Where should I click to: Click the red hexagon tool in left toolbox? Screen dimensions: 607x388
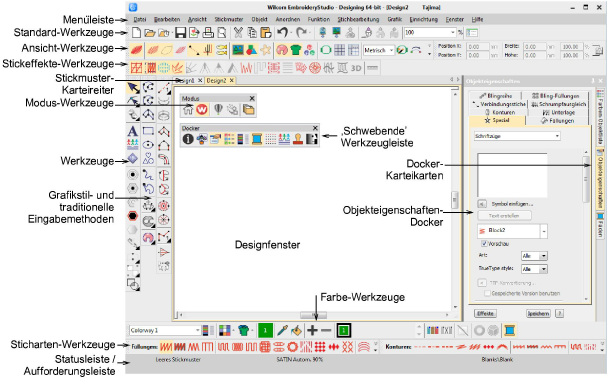(133, 216)
